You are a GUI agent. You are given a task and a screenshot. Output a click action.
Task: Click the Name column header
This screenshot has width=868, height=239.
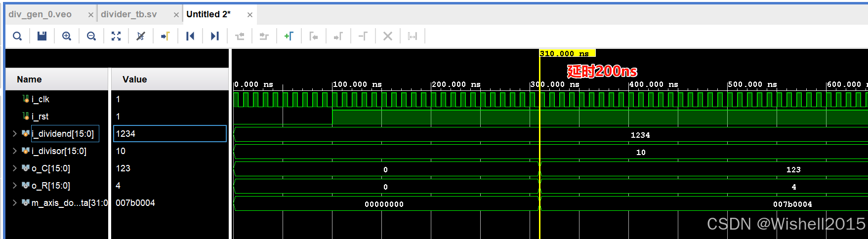29,80
